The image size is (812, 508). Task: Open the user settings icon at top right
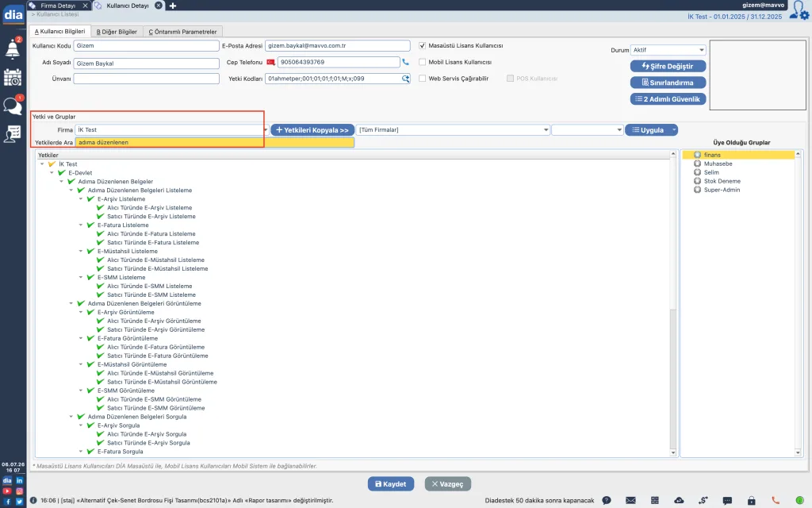(x=799, y=11)
